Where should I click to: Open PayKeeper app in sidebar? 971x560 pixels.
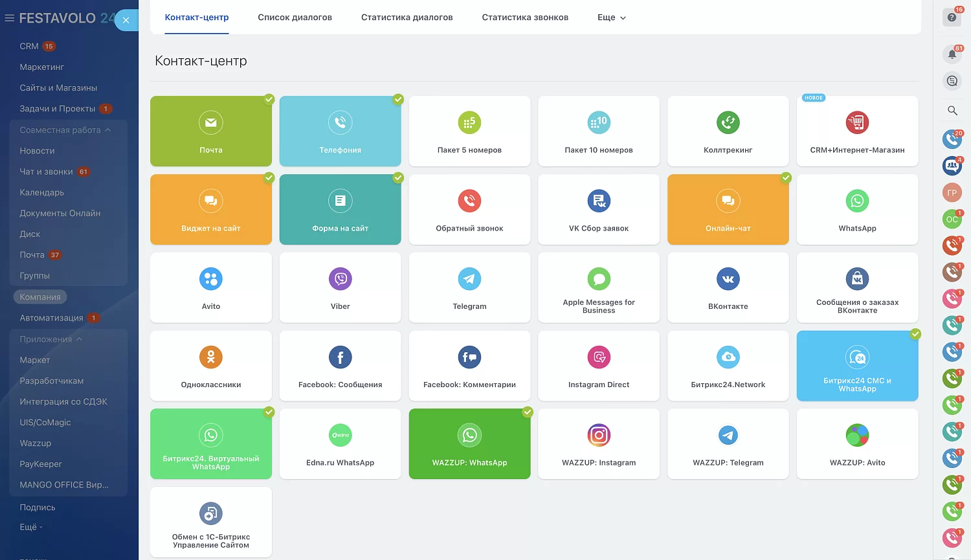(x=41, y=464)
